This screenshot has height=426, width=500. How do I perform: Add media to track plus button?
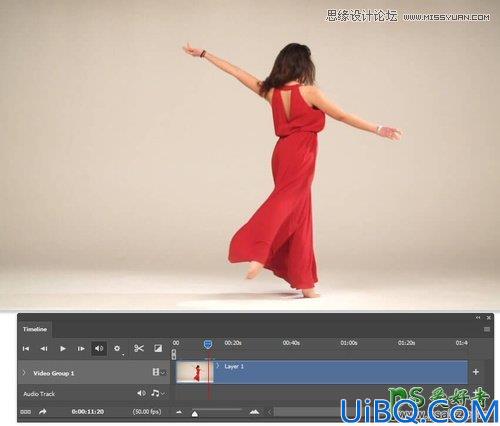click(x=476, y=372)
